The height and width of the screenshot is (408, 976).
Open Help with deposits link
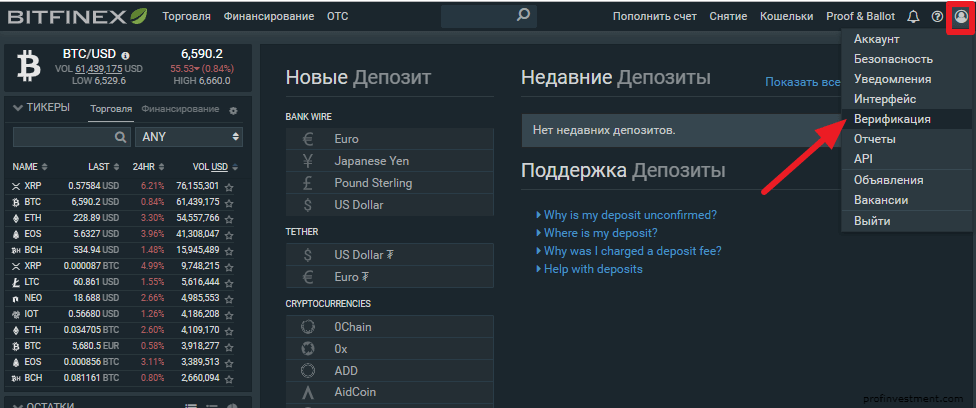[593, 269]
